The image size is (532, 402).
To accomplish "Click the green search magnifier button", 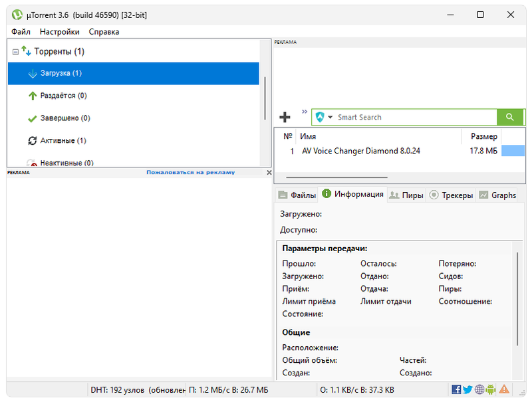I will coord(509,117).
